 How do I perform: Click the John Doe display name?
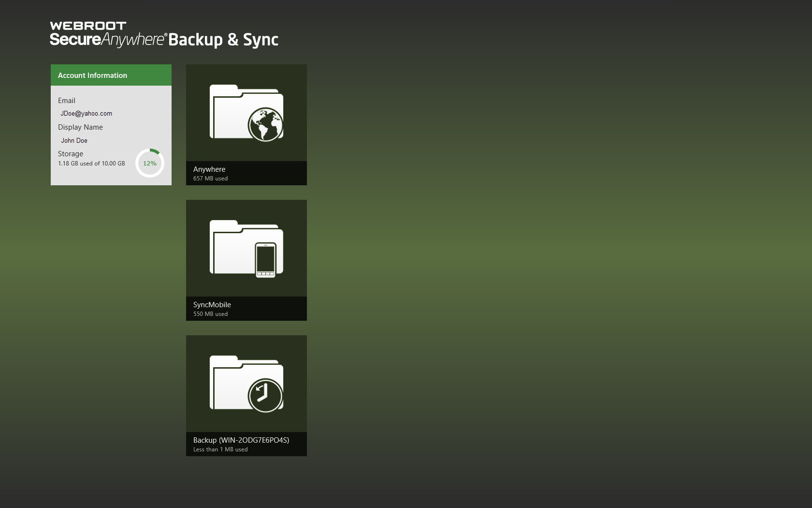click(x=74, y=141)
